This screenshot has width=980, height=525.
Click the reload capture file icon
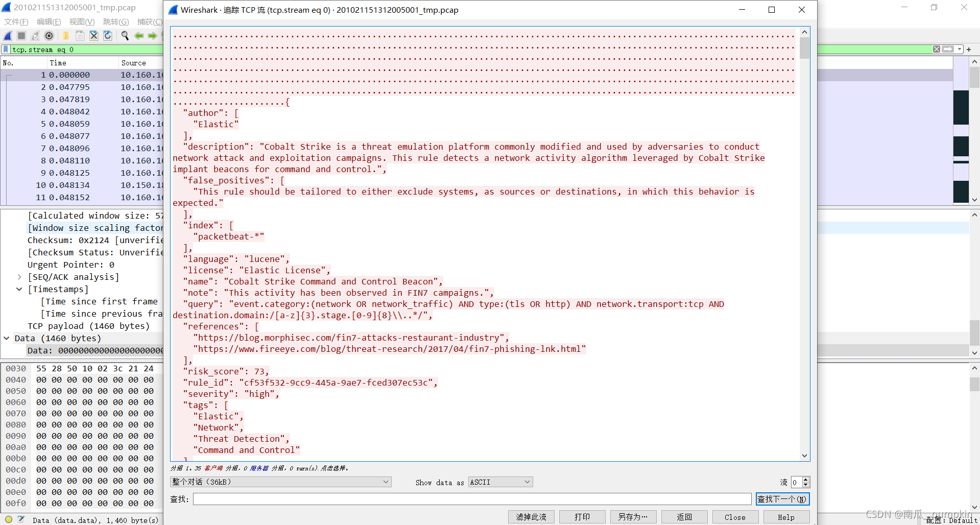click(108, 36)
